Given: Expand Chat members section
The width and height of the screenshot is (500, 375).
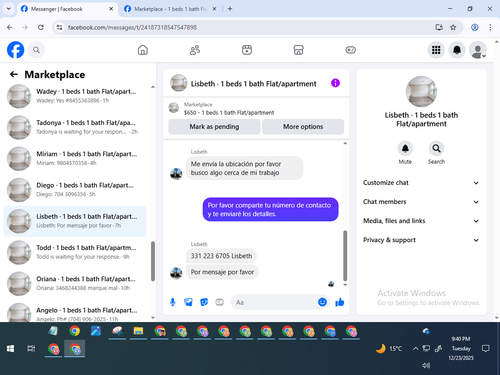Looking at the screenshot, I should 421,202.
